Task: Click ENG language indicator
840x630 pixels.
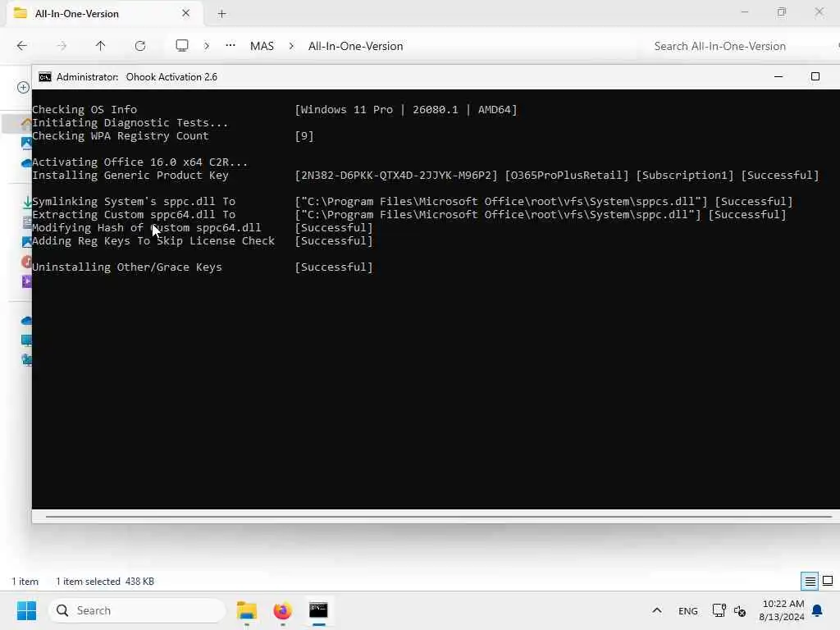Action: click(688, 611)
